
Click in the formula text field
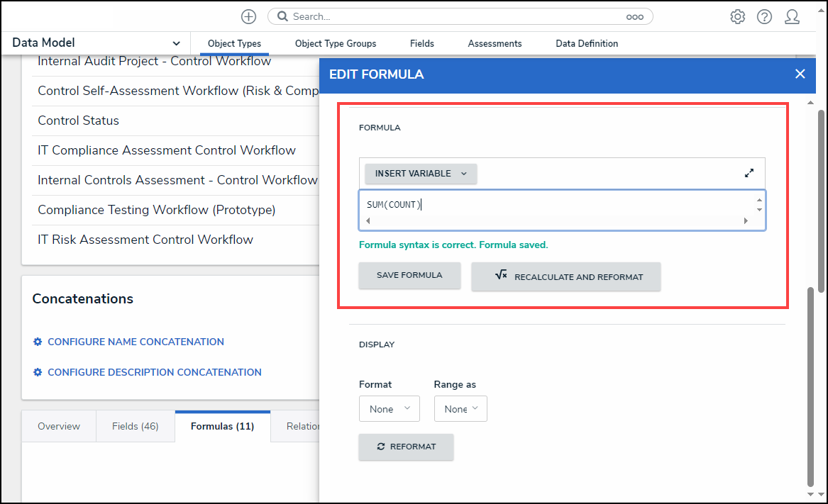553,205
